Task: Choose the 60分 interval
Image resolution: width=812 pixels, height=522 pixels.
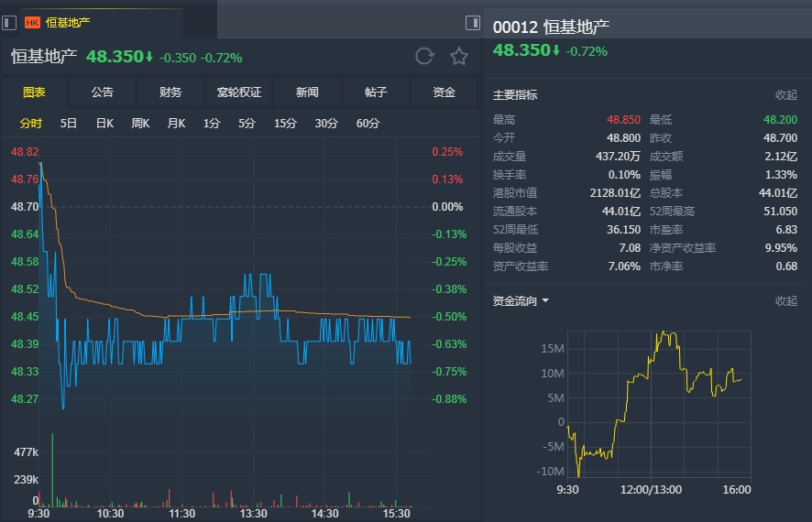Action: 368,124
